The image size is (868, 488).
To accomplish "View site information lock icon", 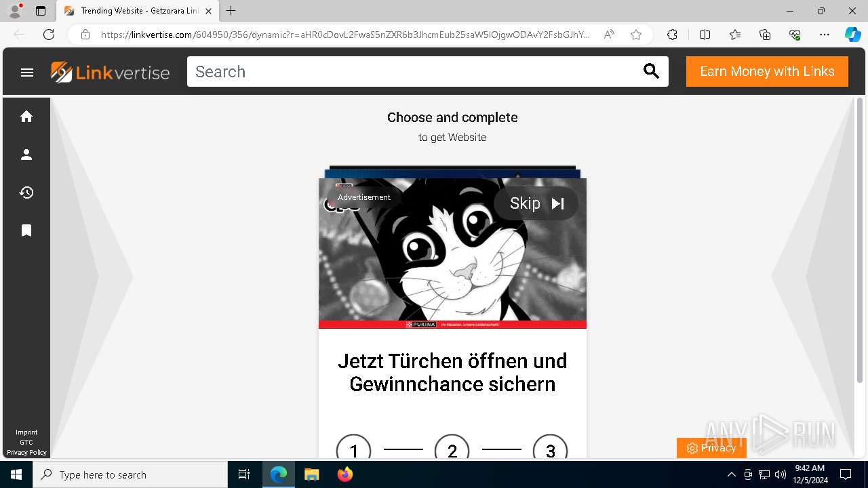I will [x=85, y=35].
